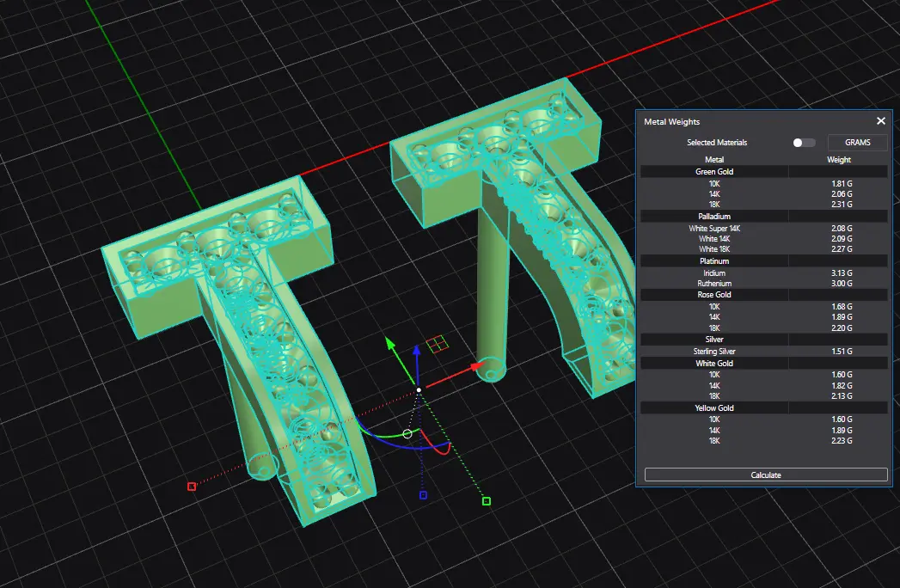Switch weight units with GRAMS button
The width and height of the screenshot is (900, 588).
[x=857, y=143]
